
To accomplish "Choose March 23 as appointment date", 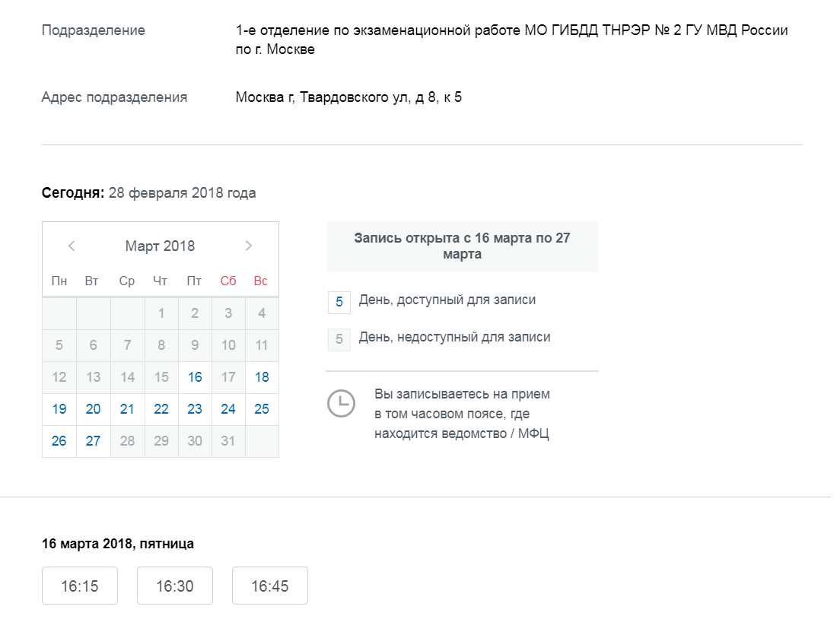I will click(x=195, y=409).
